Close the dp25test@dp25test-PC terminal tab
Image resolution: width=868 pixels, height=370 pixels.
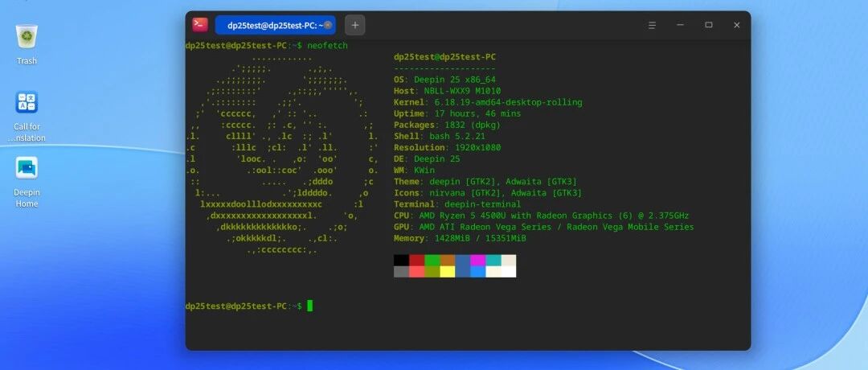(x=328, y=25)
